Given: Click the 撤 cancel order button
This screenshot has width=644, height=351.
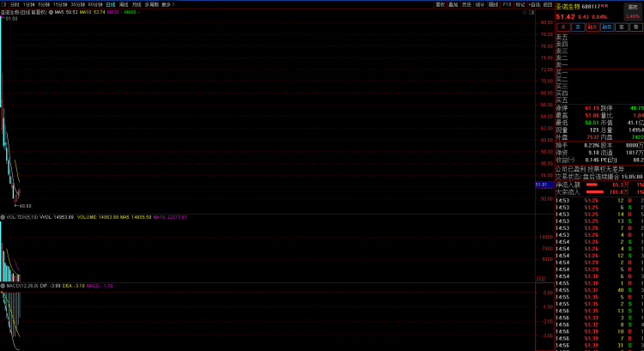Looking at the screenshot, I should tap(635, 27).
